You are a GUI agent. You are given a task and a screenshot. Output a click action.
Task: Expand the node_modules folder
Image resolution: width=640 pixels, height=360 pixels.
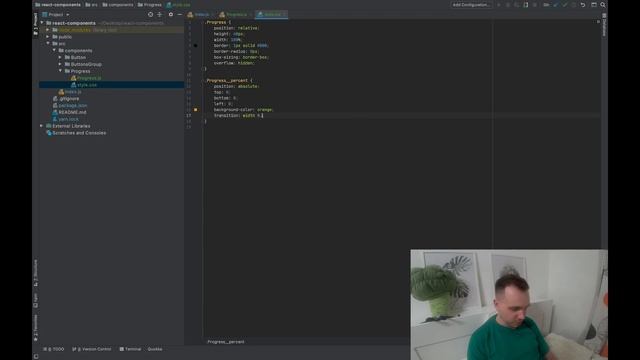48,30
